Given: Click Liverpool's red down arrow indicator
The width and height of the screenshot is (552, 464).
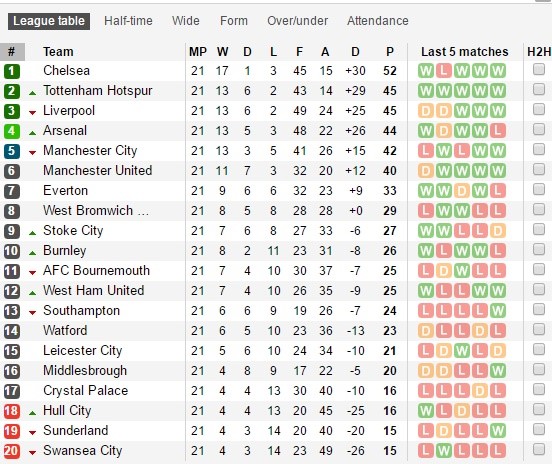Looking at the screenshot, I should 32,113.
